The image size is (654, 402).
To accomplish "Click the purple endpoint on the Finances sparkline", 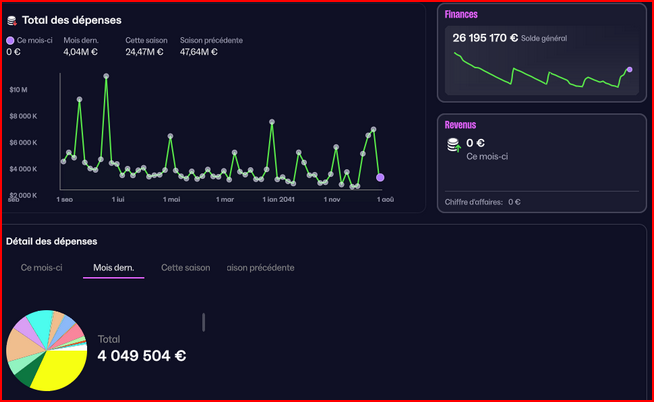I will coord(629,70).
